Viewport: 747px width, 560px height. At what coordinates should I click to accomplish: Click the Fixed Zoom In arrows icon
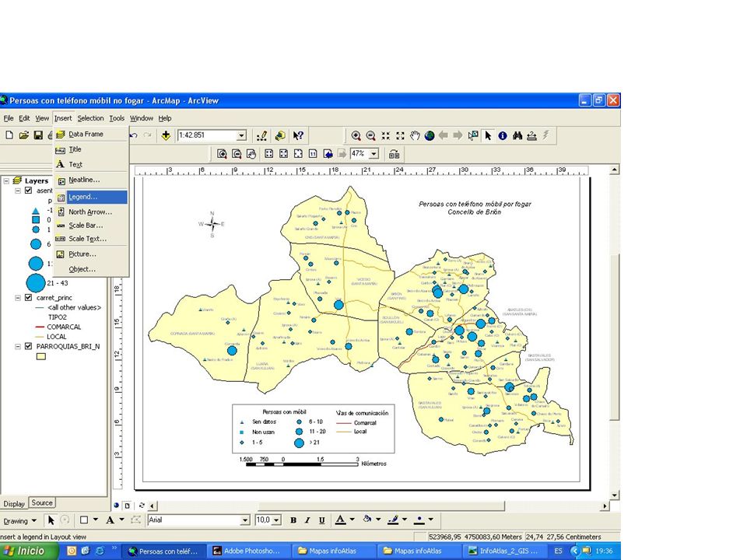385,135
